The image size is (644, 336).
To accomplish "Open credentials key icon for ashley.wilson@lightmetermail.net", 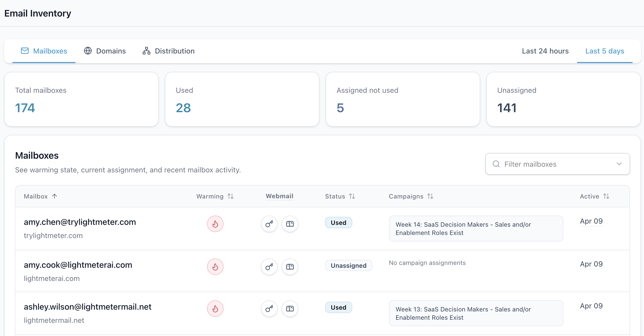I will click(x=269, y=309).
